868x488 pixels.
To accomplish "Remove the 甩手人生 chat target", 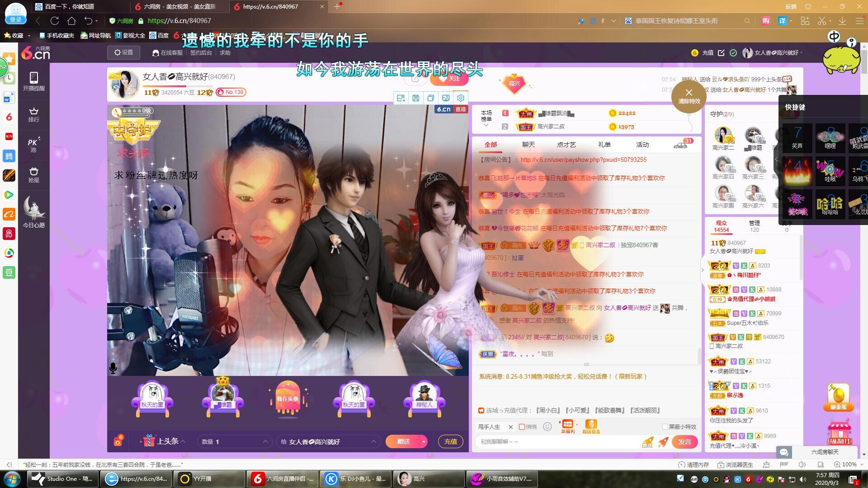I will coord(510,427).
